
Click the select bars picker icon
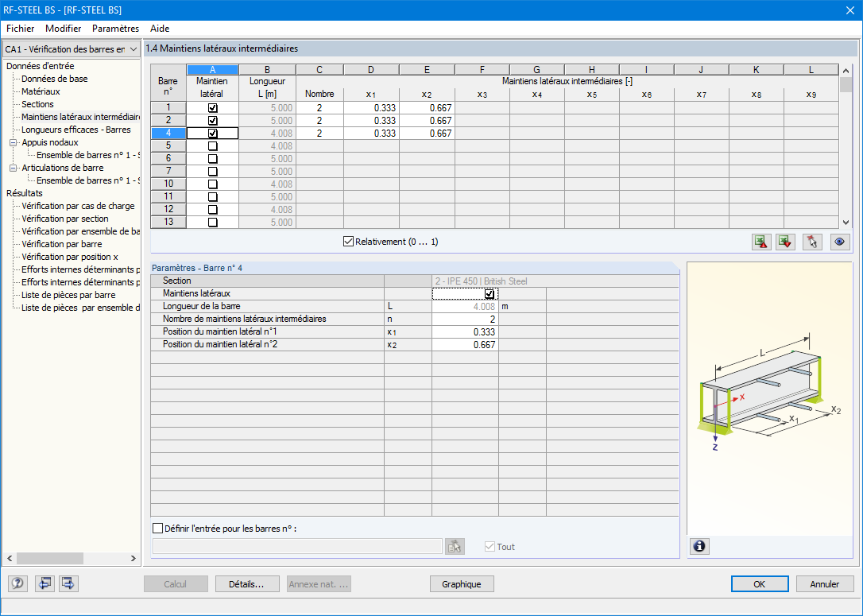[x=455, y=546]
